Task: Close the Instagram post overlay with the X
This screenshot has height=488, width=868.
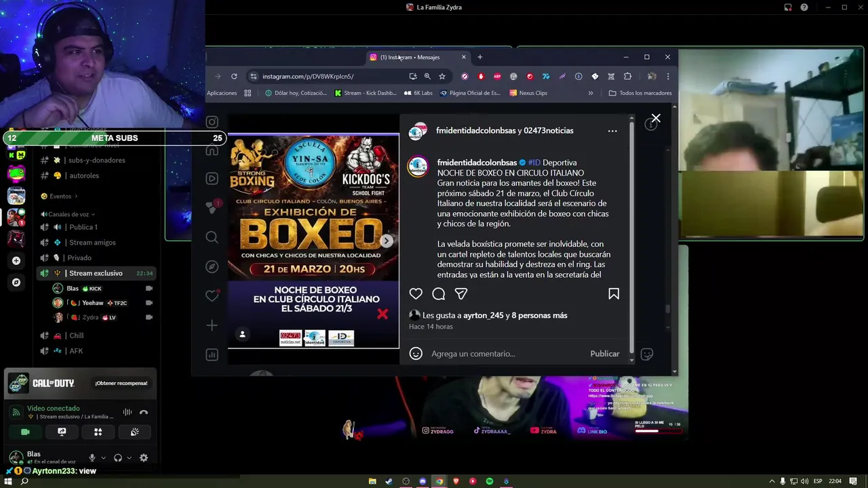Action: (x=656, y=119)
